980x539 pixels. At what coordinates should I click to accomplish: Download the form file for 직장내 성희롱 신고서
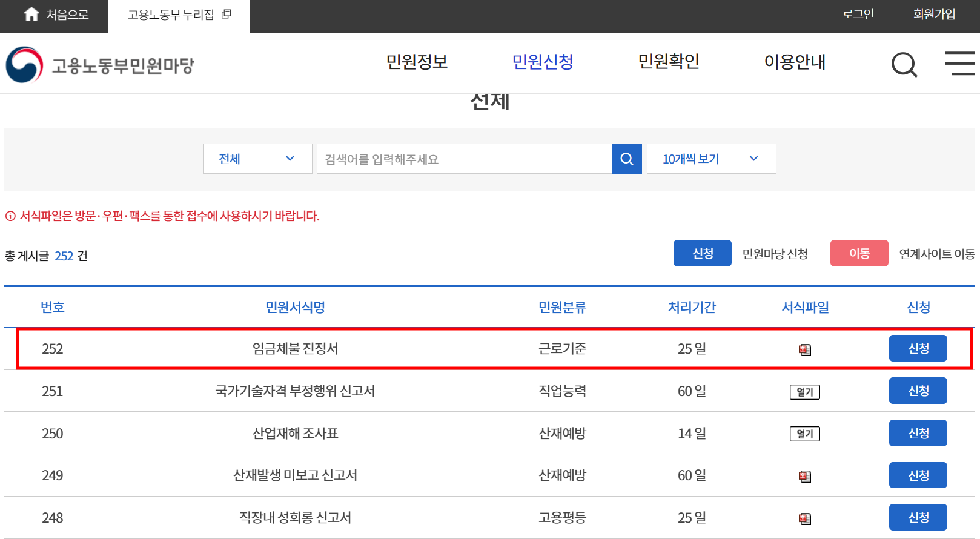coord(805,518)
